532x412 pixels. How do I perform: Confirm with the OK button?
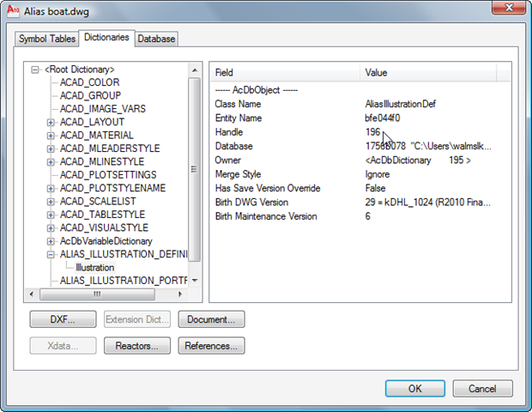click(x=414, y=389)
